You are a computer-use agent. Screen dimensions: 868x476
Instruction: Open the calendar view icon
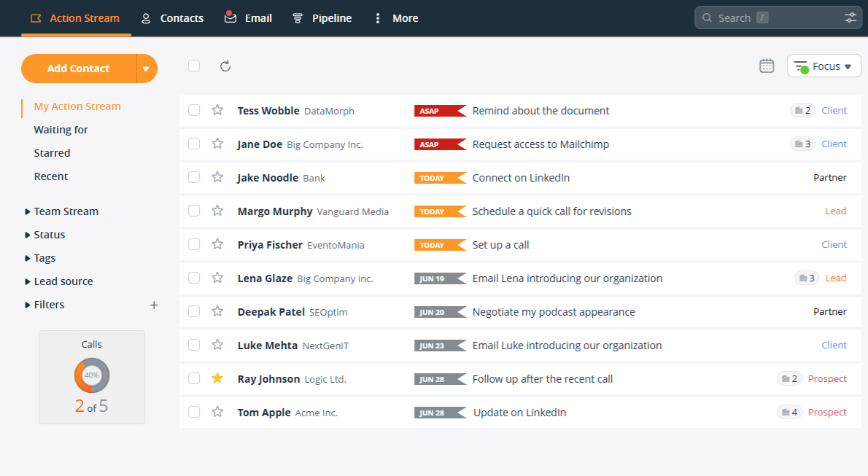pyautogui.click(x=767, y=66)
